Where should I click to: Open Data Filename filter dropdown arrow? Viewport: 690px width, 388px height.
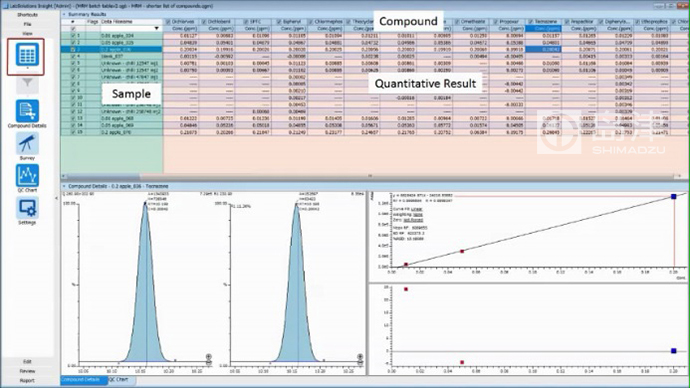coord(156,29)
